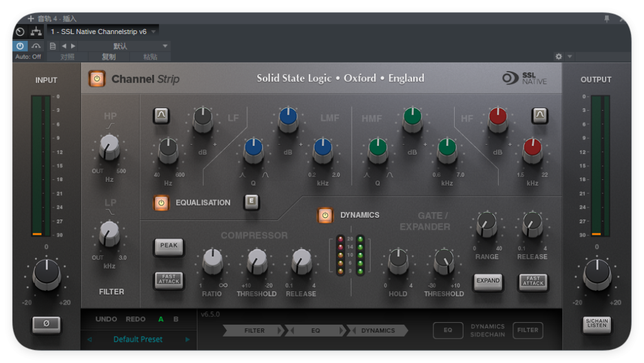Open the Default Preset menu
644x363 pixels.
tap(138, 340)
